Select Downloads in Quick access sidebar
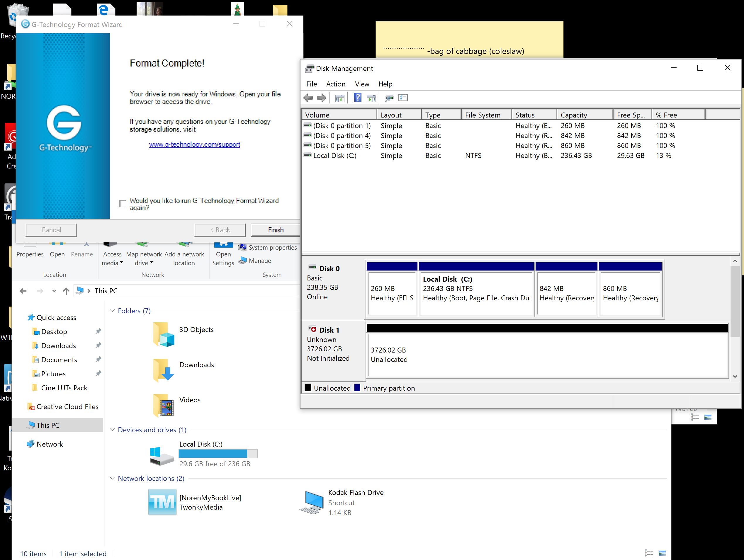744x560 pixels. tap(59, 345)
